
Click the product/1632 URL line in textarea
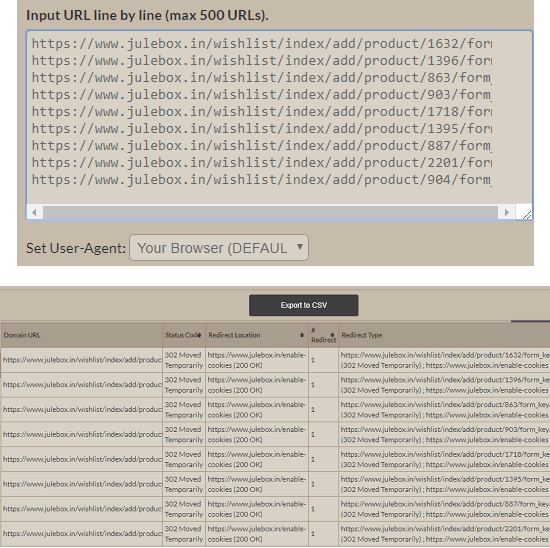click(262, 44)
